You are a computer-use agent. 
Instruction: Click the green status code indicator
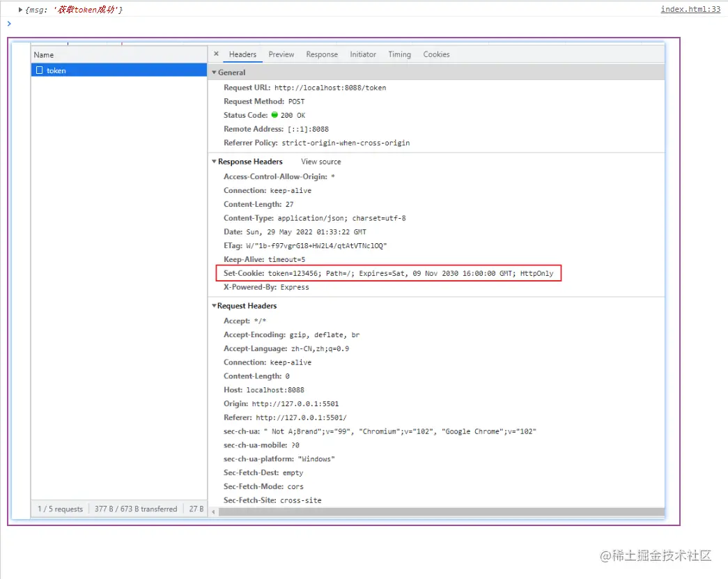click(274, 115)
